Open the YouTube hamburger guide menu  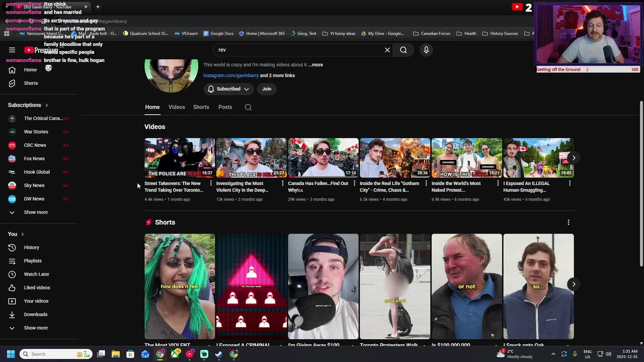(12, 50)
